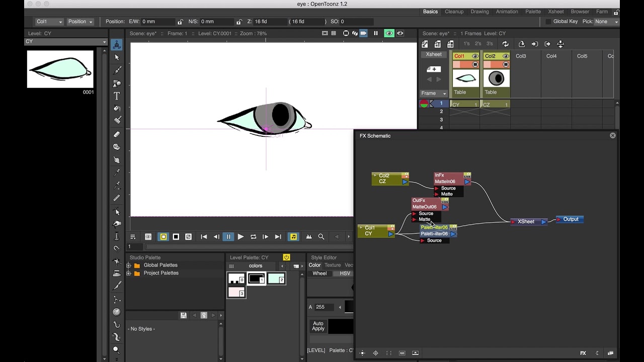Toggle Col2 camstand visibility button
This screenshot has width=644, height=362.
click(x=506, y=64)
